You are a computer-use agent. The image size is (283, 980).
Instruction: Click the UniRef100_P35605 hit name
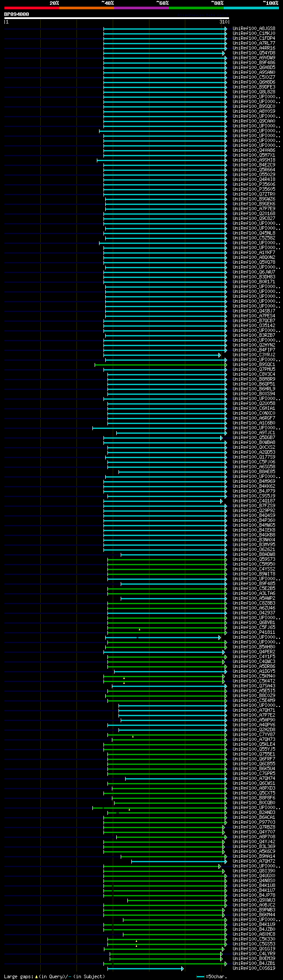pyautogui.click(x=254, y=189)
